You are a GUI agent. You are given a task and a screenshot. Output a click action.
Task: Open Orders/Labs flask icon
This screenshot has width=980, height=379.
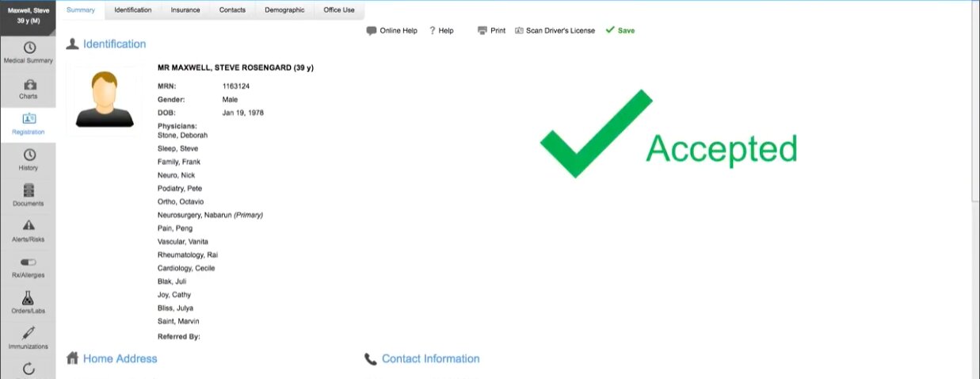(x=28, y=299)
